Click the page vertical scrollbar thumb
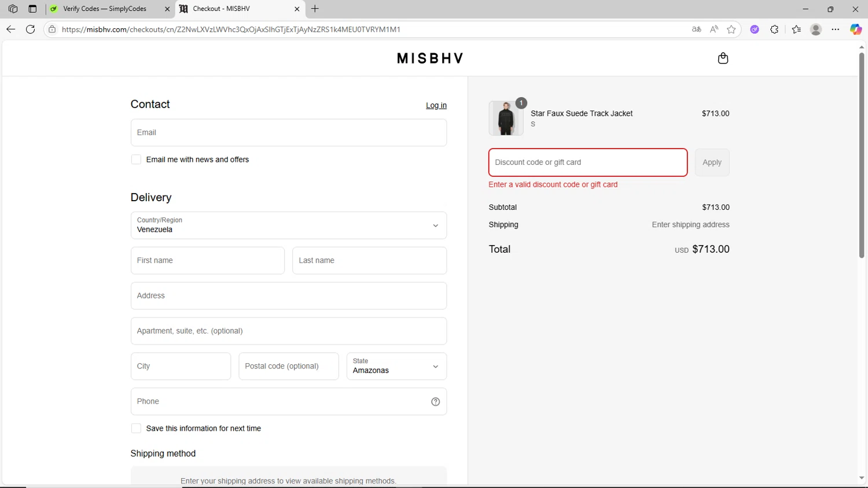868x488 pixels. (x=862, y=155)
